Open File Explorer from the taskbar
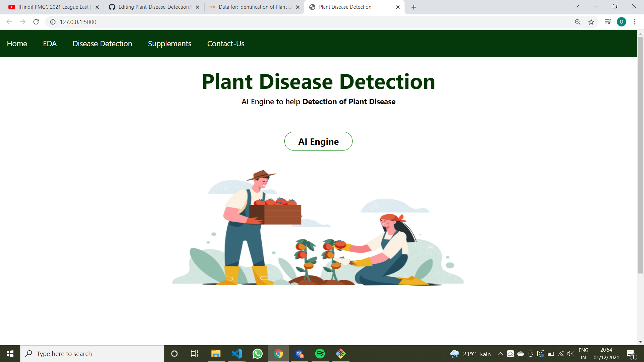Image resolution: width=644 pixels, height=362 pixels. (x=216, y=353)
